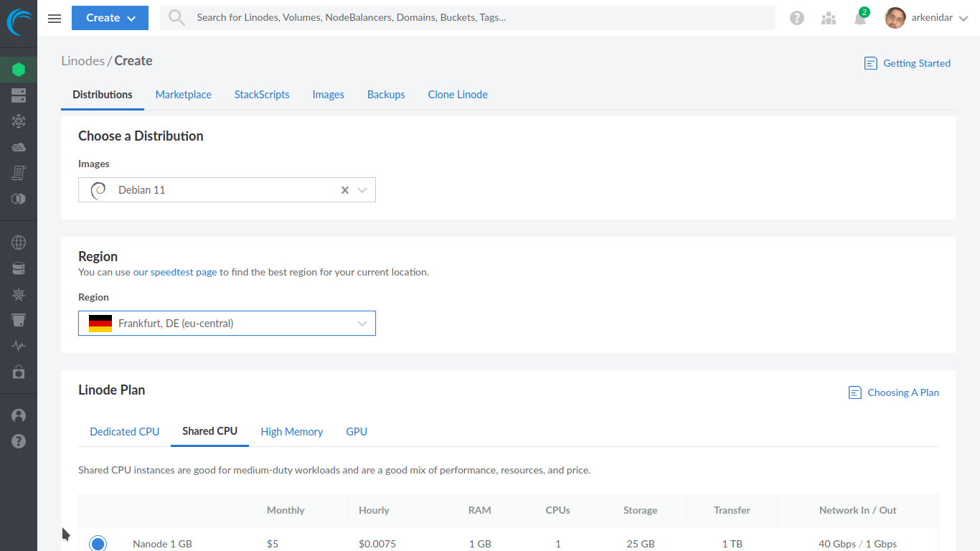This screenshot has height=551, width=980.
Task: Open Object Storage bucket sidebar icon
Action: (19, 320)
